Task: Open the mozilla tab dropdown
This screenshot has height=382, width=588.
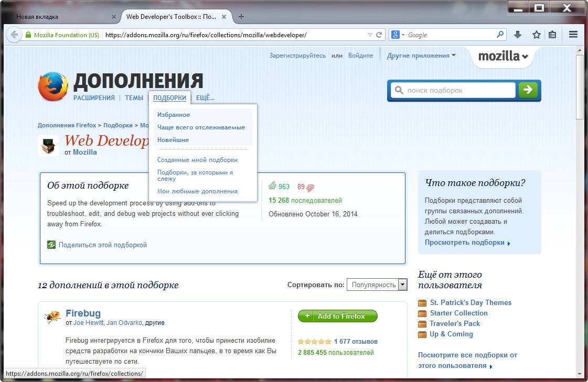Action: point(503,56)
